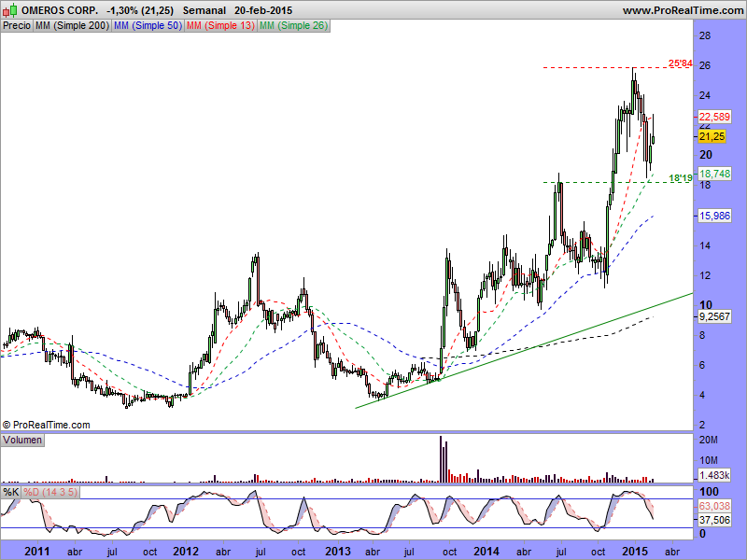The image size is (747, 560).
Task: Click the yellow 21,25 current price tag
Action: (712, 136)
